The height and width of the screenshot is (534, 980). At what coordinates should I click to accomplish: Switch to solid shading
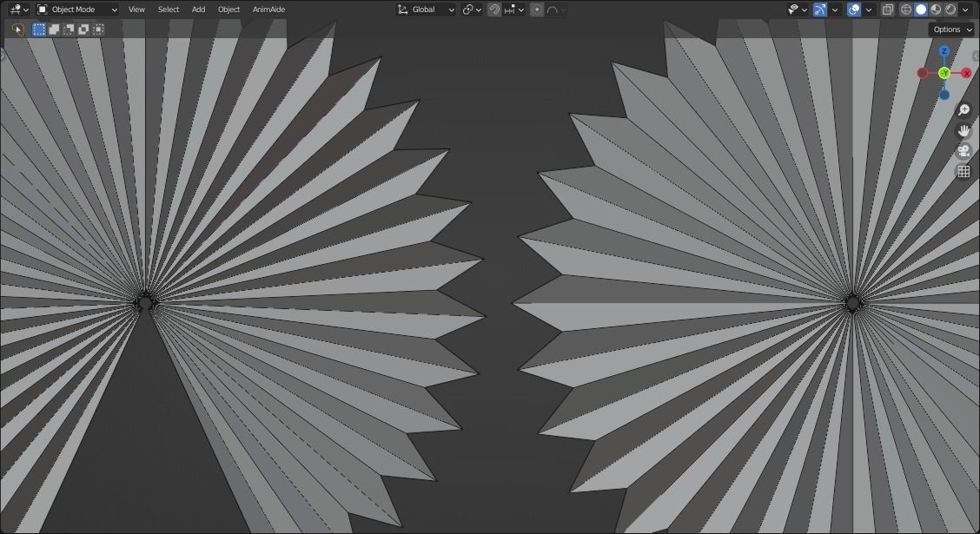(921, 10)
